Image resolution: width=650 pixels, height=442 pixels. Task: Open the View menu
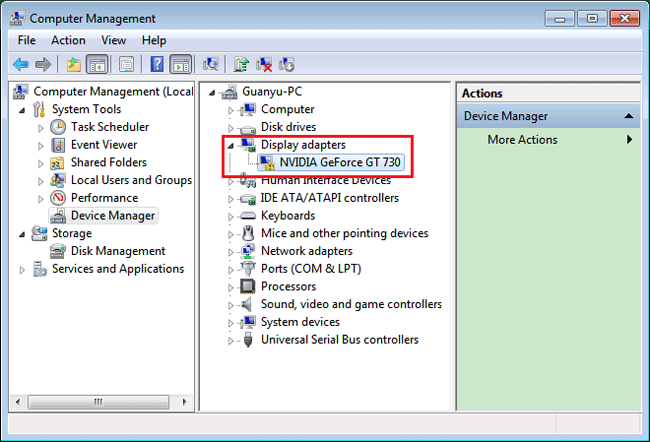tap(113, 40)
